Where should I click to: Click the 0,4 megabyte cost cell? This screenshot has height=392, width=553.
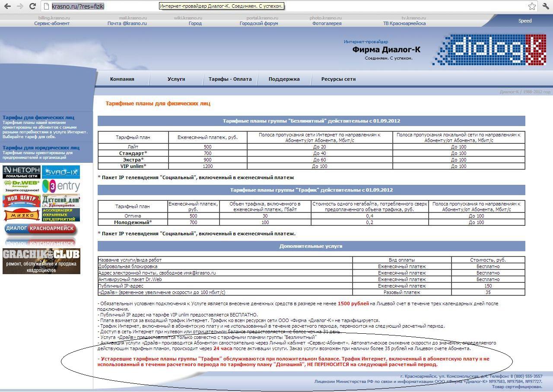[370, 216]
